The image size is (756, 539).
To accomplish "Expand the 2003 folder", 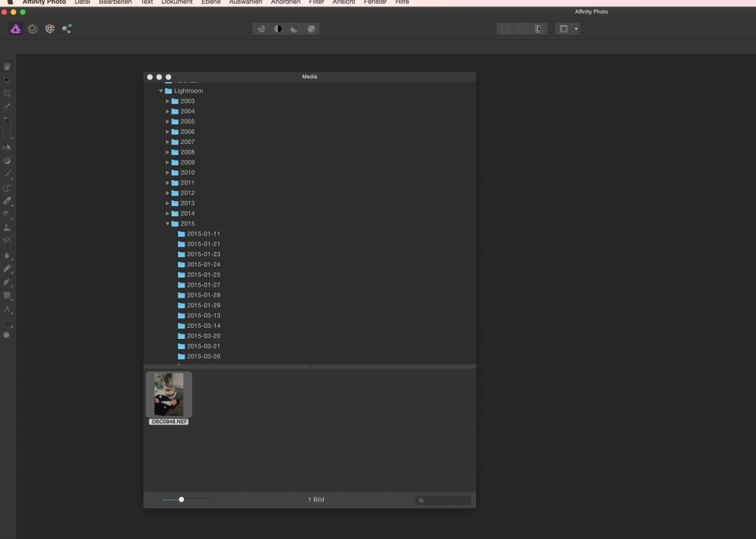I will [168, 101].
